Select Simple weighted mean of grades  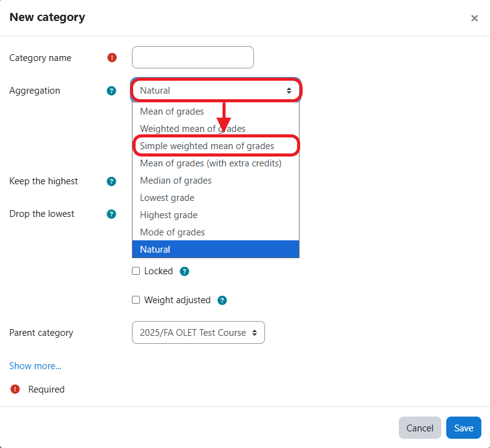[207, 146]
